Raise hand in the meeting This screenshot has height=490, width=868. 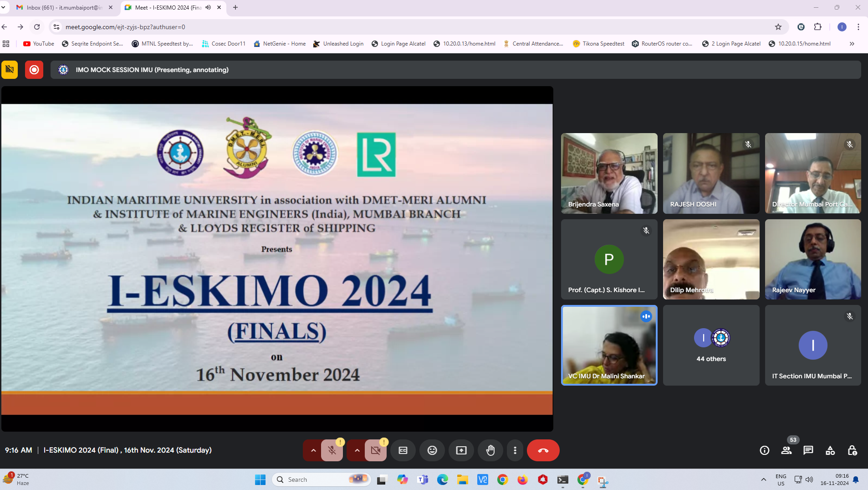[490, 450]
